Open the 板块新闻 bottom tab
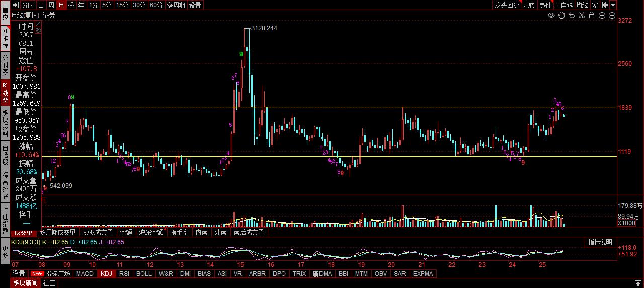644x288 pixels. 26,283
